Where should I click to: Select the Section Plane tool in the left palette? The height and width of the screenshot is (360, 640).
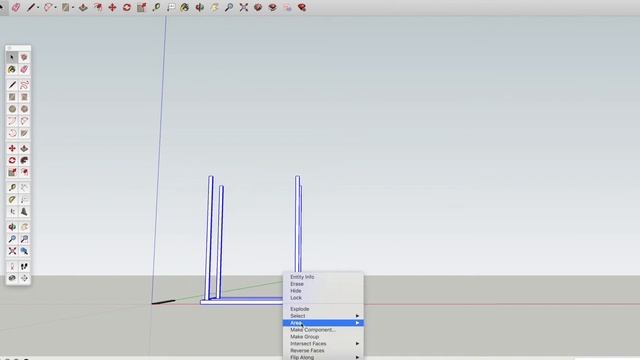click(24, 278)
